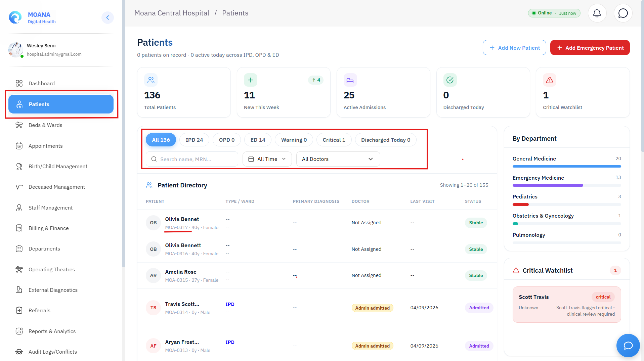Click the Beds & Wards icon
The height and width of the screenshot is (361, 644).
coord(19,125)
